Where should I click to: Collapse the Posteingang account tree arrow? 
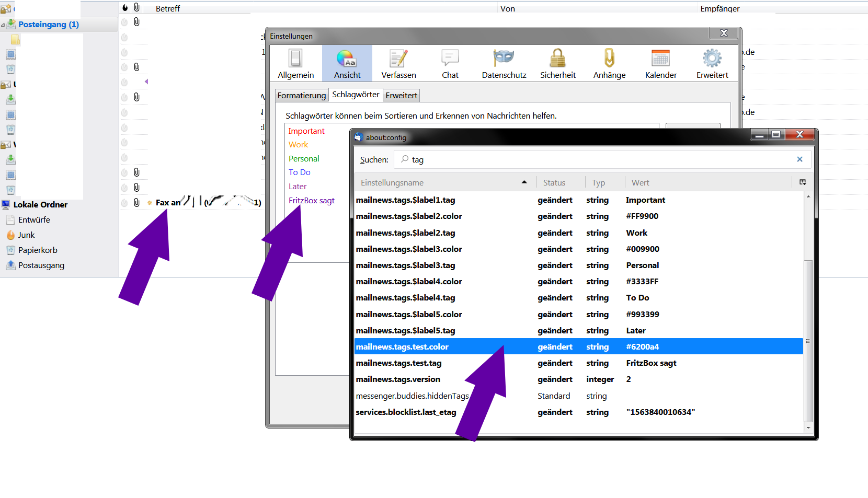[3, 25]
